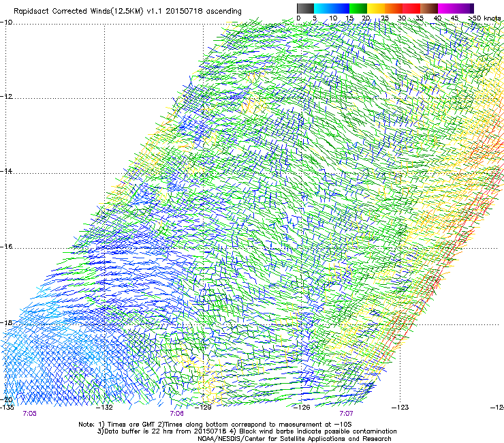Click the green 15-20 knots color segment
The image size is (504, 443).
[x=358, y=8]
